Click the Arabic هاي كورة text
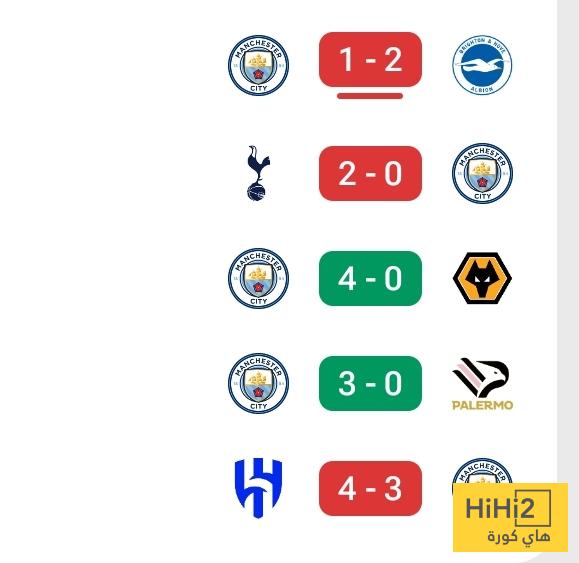The image size is (579, 563). pos(518,537)
